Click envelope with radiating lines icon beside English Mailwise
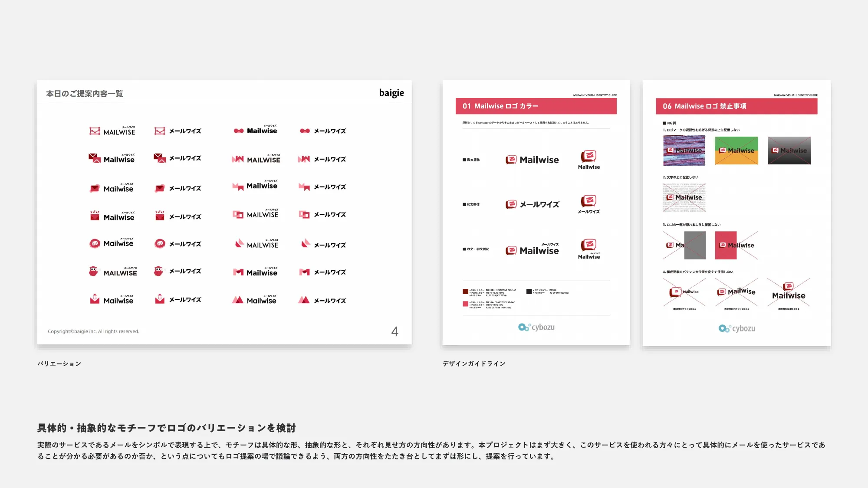This screenshot has height=488, width=868. pyautogui.click(x=95, y=216)
